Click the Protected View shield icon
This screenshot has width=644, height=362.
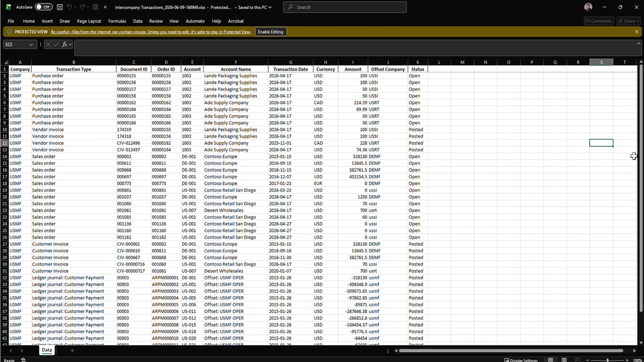click(x=10, y=32)
